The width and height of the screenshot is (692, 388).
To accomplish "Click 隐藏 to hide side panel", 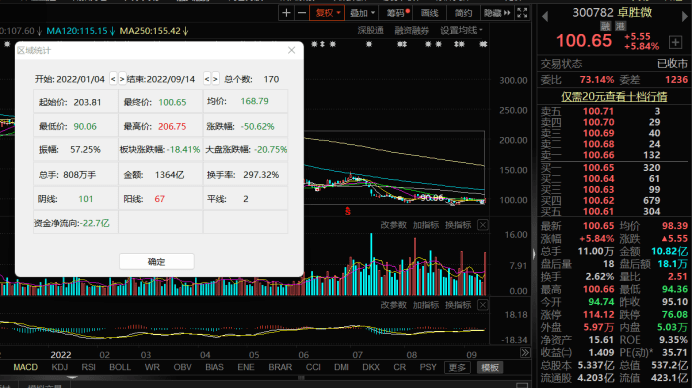I will 497,13.
